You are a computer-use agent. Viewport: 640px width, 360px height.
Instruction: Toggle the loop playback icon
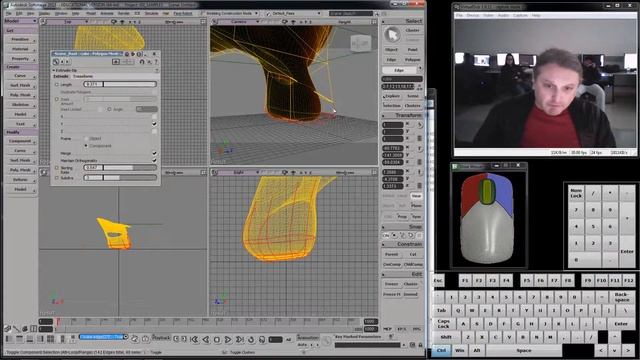(251, 339)
